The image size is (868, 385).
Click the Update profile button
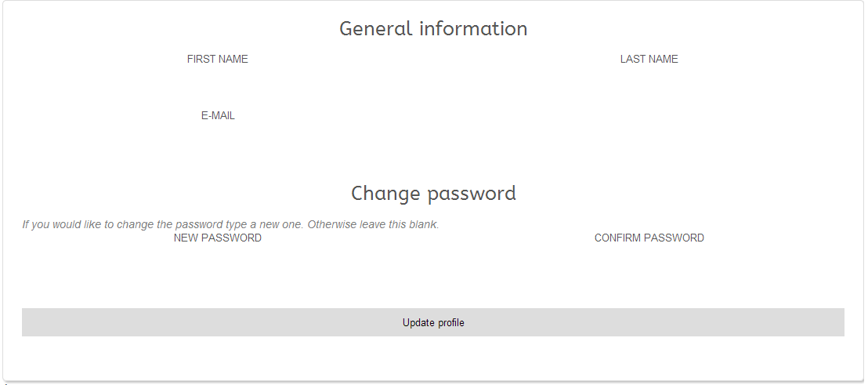click(433, 322)
